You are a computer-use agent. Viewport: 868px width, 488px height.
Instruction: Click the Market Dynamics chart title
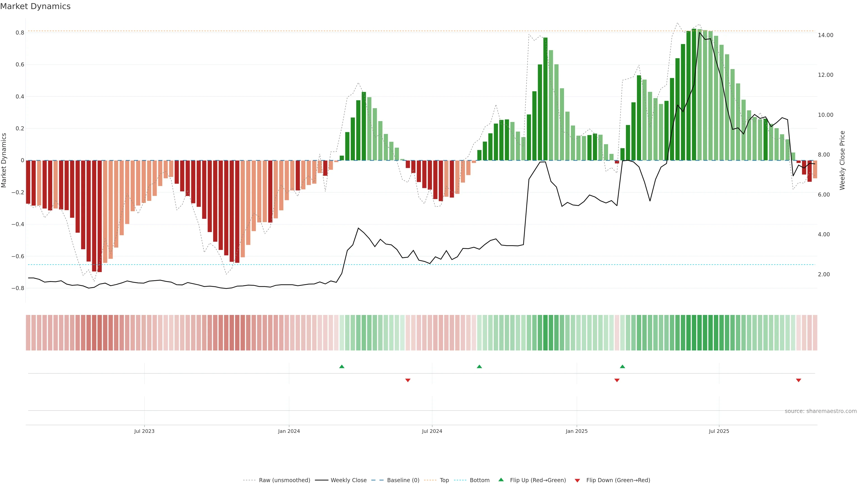[35, 6]
